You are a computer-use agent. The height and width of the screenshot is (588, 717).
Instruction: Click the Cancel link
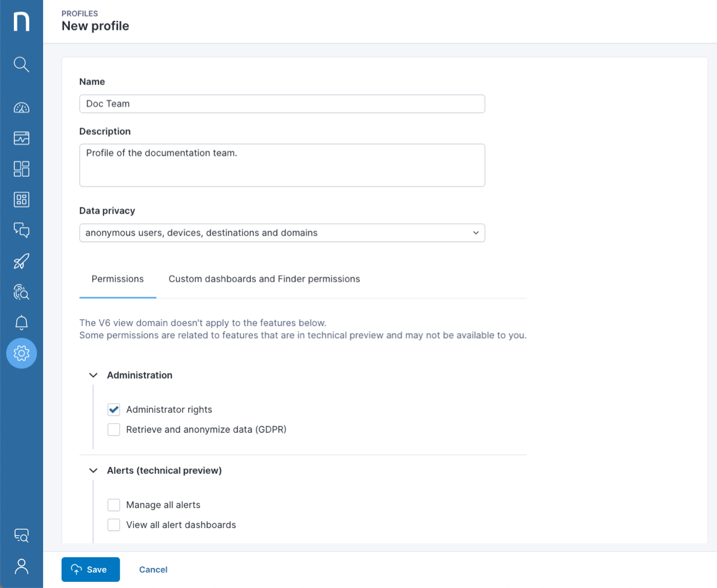tap(153, 570)
